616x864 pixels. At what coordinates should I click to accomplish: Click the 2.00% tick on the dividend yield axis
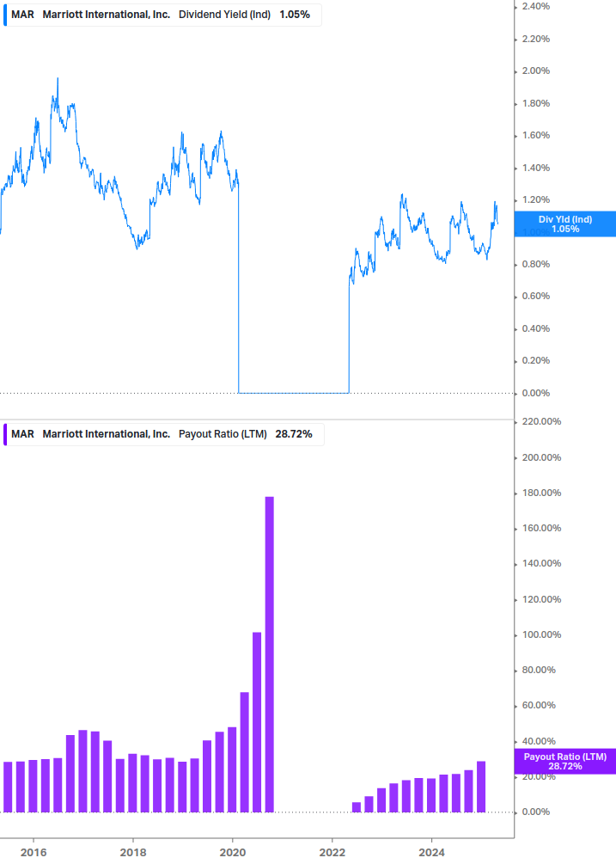535,71
